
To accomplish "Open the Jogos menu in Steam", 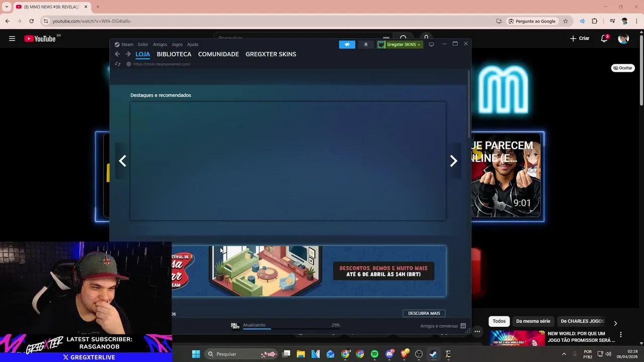I will pos(177,44).
